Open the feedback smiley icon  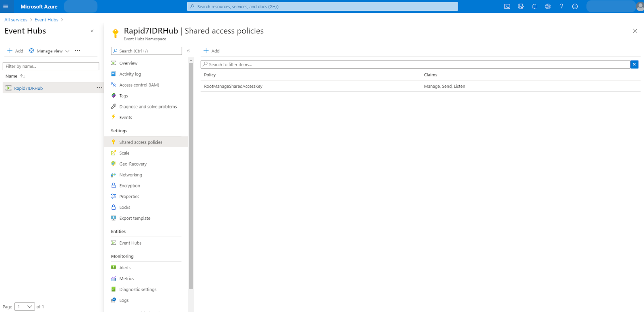pos(575,6)
